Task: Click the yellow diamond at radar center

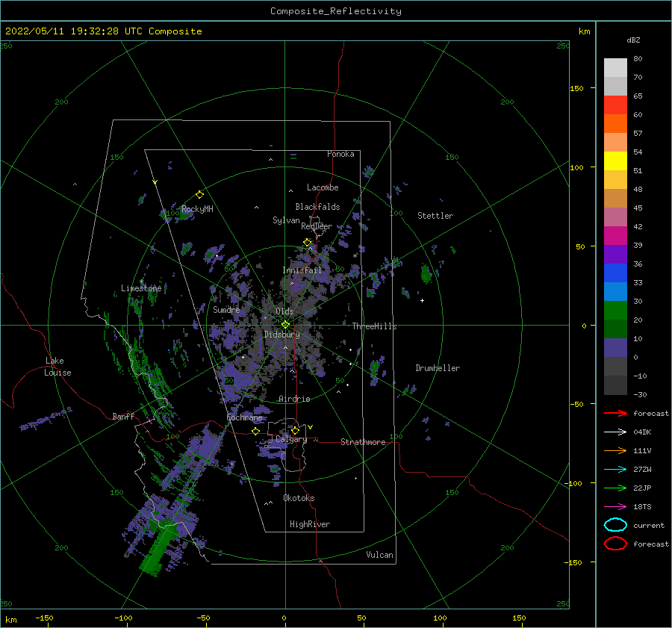Action: pyautogui.click(x=285, y=325)
